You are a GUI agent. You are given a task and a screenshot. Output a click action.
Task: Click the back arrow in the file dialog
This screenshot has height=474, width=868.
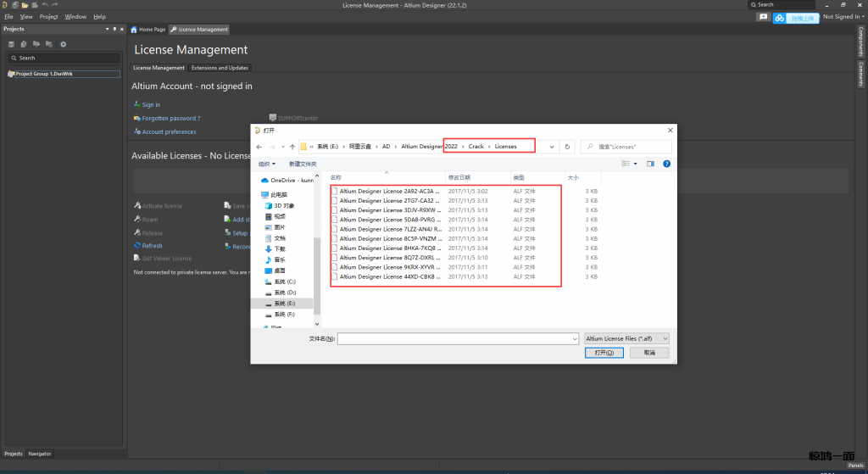coord(259,147)
